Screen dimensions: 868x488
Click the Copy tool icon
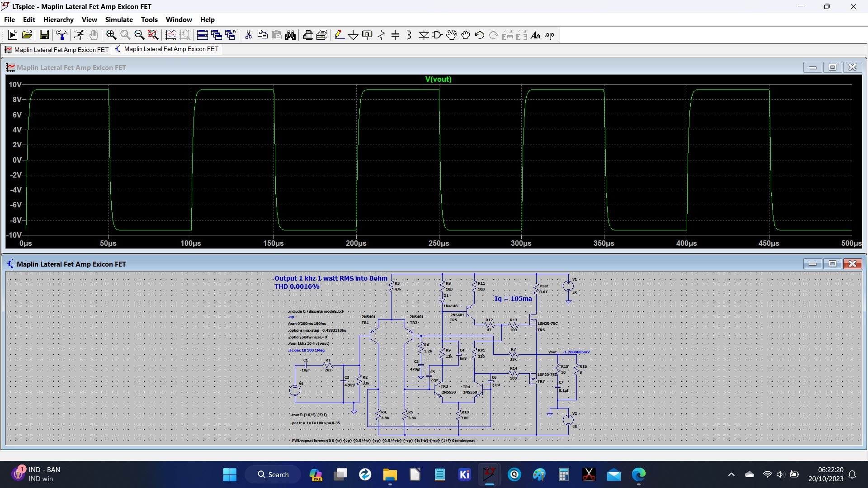point(262,35)
